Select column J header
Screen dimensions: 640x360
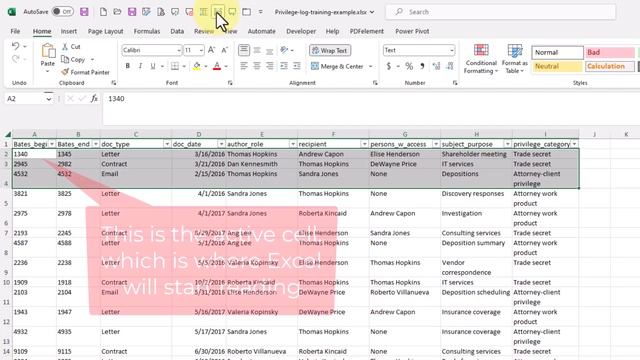point(594,134)
